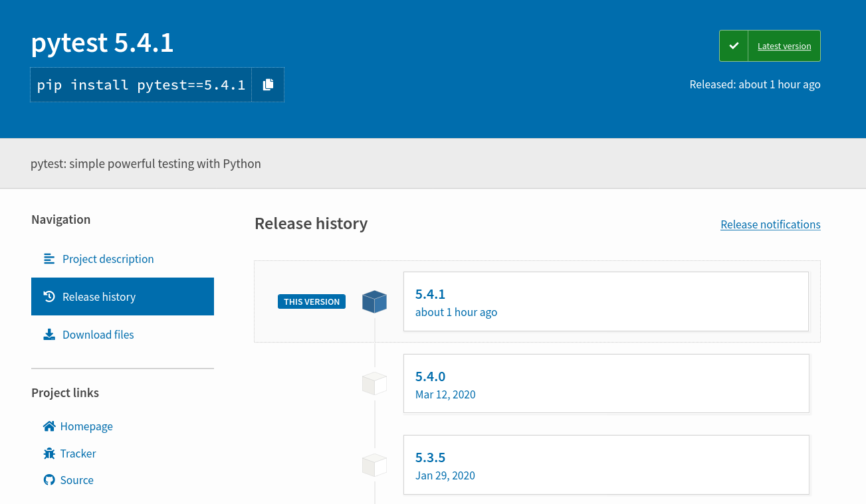Click the 'Jan 29, 2020' release date
Viewport: 866px width, 504px height.
pyautogui.click(x=445, y=475)
